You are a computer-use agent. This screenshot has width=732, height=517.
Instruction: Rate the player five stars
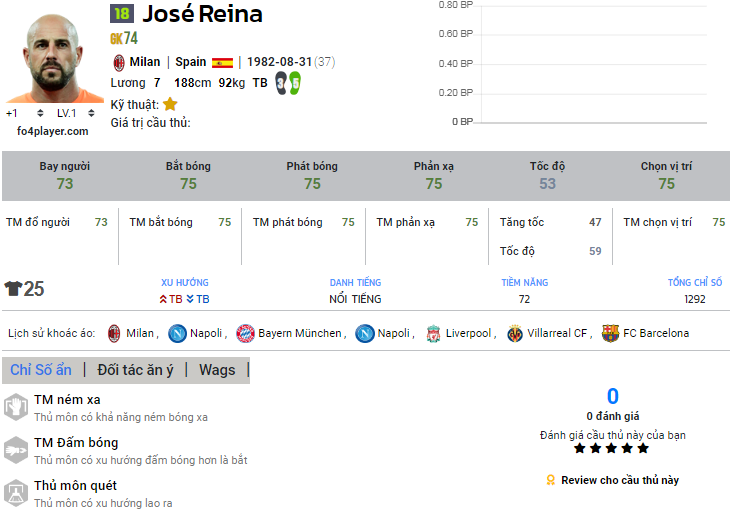pos(643,449)
